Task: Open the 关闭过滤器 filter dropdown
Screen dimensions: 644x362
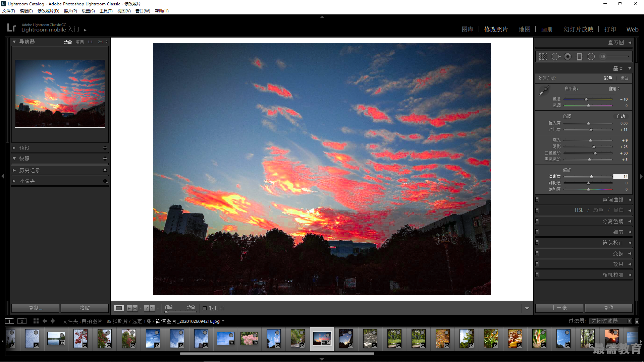Action: [610, 321]
